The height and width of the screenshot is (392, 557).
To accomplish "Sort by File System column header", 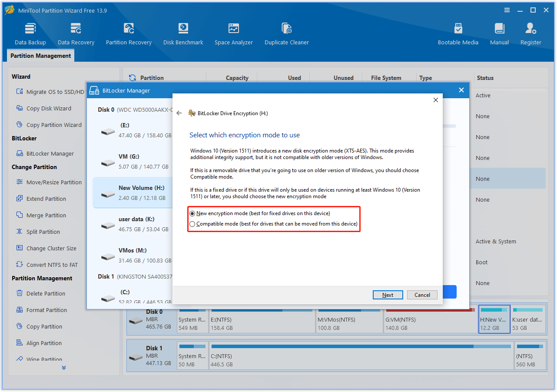I will 386,78.
